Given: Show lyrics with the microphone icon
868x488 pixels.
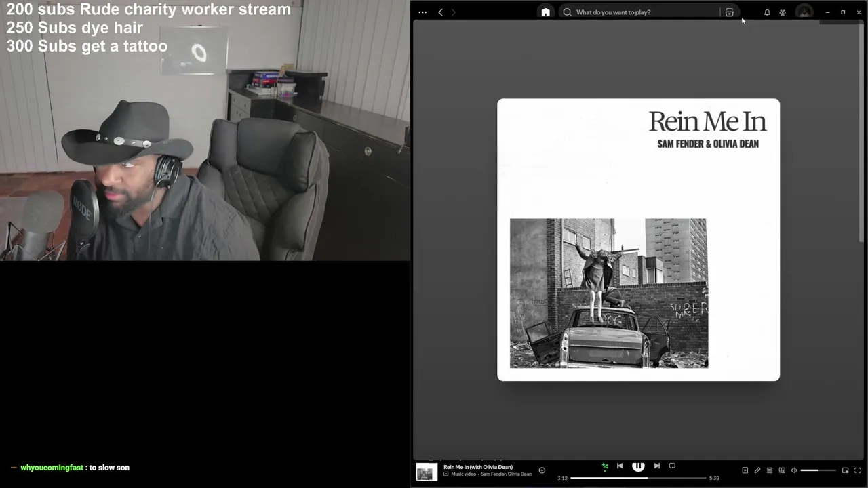Looking at the screenshot, I should (x=757, y=470).
